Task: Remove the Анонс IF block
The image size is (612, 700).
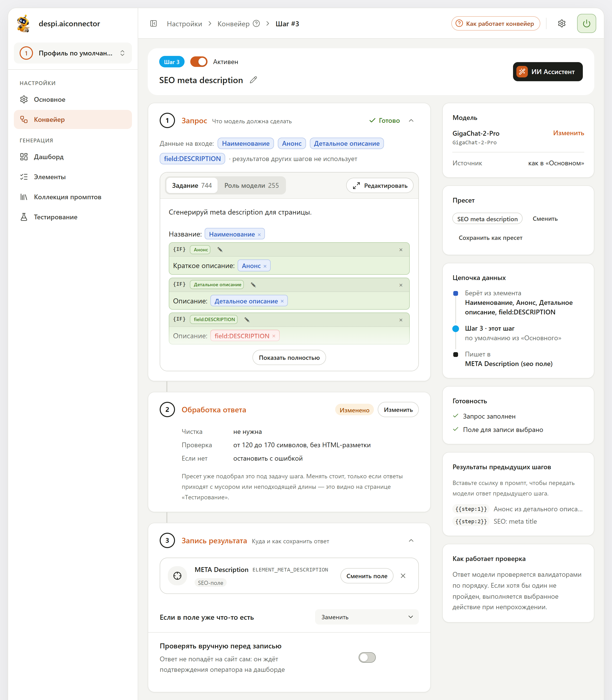Action: coord(401,250)
